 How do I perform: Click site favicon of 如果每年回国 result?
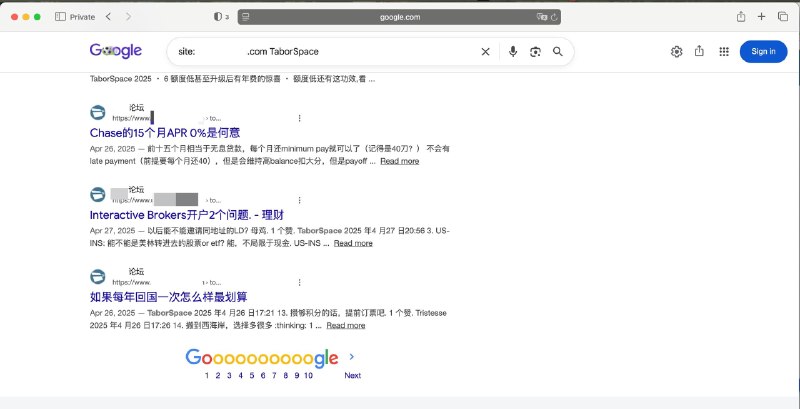(97, 276)
